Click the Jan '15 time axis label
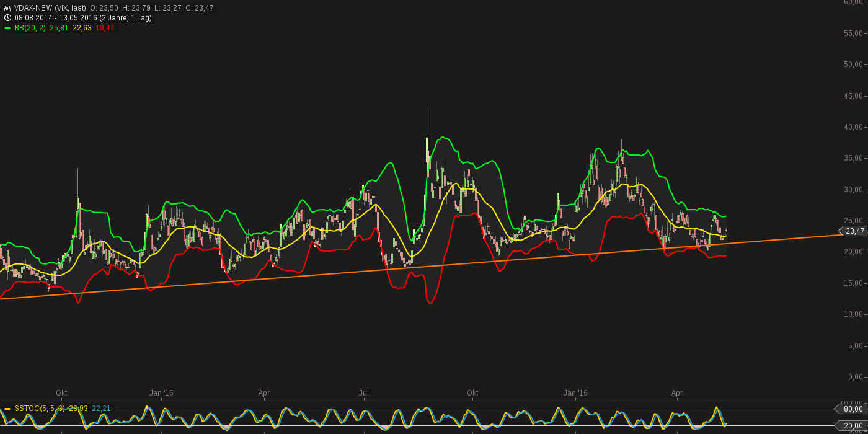868x434 pixels. click(x=161, y=393)
